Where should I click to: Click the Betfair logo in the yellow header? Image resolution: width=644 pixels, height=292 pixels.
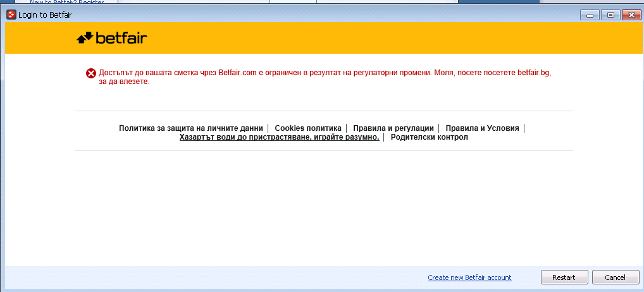coord(112,38)
